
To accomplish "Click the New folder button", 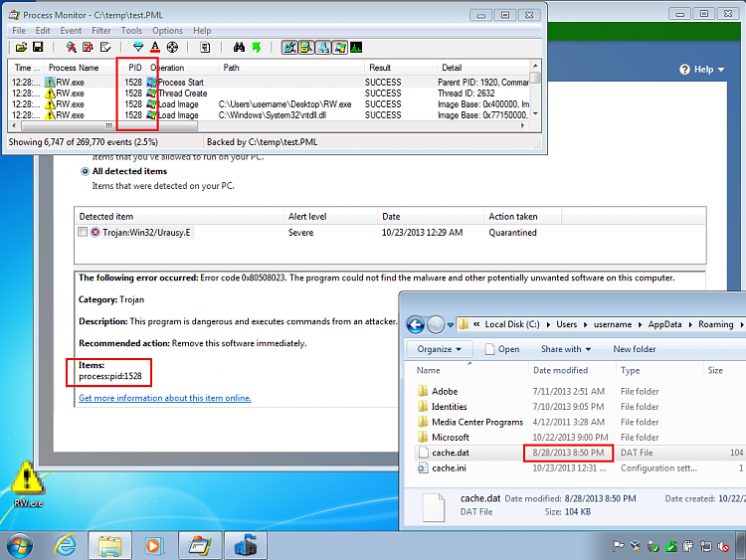I will tap(635, 349).
